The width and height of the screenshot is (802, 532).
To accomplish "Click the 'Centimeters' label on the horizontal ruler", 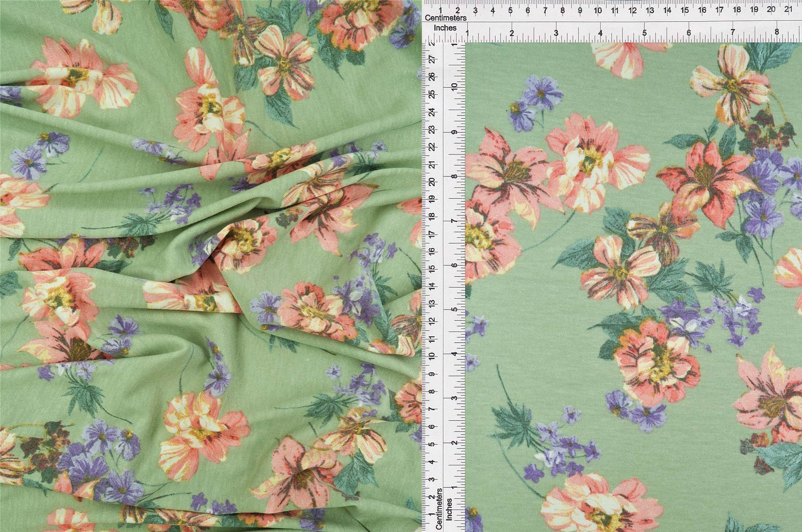I will (x=445, y=18).
